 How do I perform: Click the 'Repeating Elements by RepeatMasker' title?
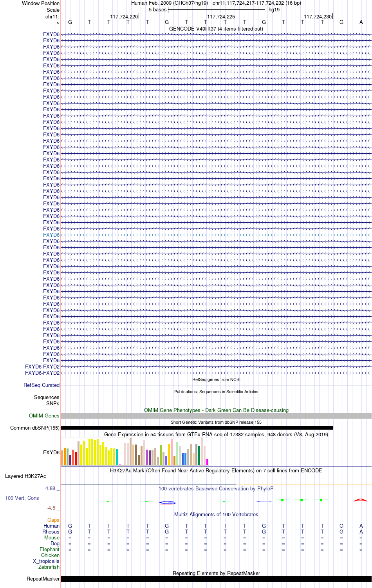(216, 573)
